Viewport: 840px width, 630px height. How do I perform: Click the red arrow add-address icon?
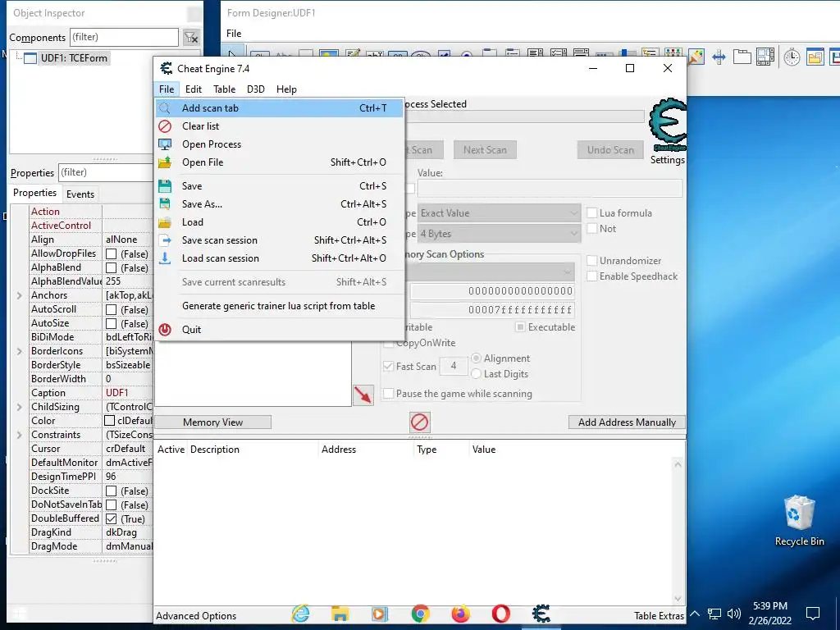(363, 395)
